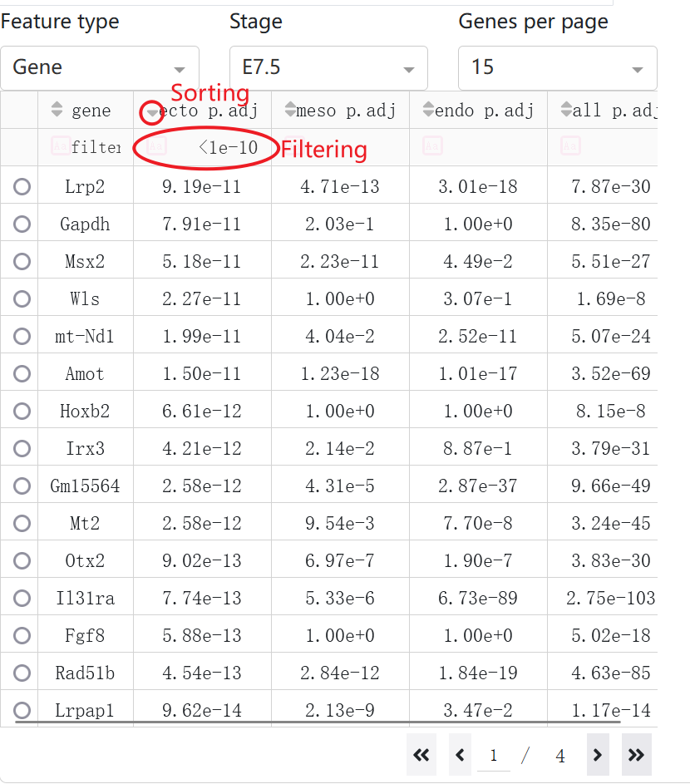Jump to the last page
The width and height of the screenshot is (690, 784).
(636, 755)
